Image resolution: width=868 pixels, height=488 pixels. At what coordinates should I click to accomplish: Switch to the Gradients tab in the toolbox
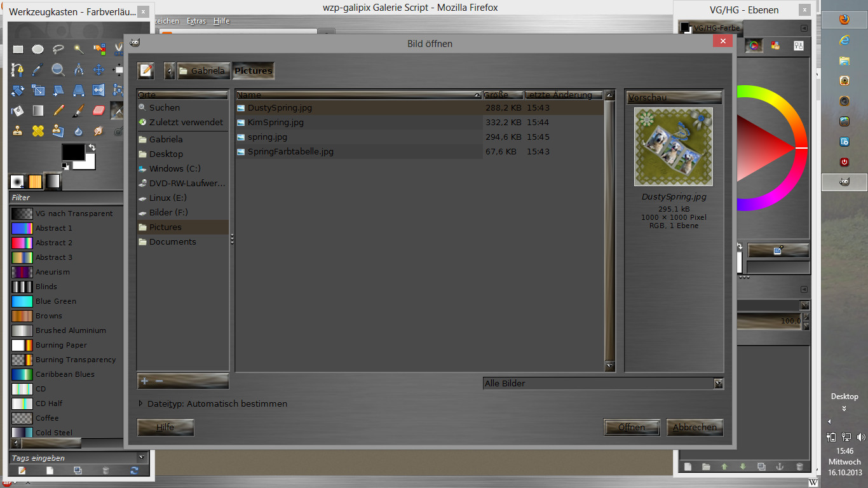52,182
